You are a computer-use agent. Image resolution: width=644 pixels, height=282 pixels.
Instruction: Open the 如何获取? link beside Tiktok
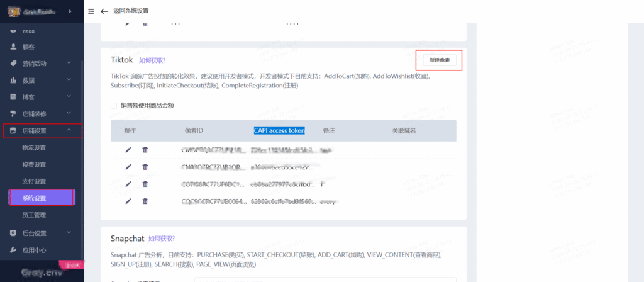[152, 60]
